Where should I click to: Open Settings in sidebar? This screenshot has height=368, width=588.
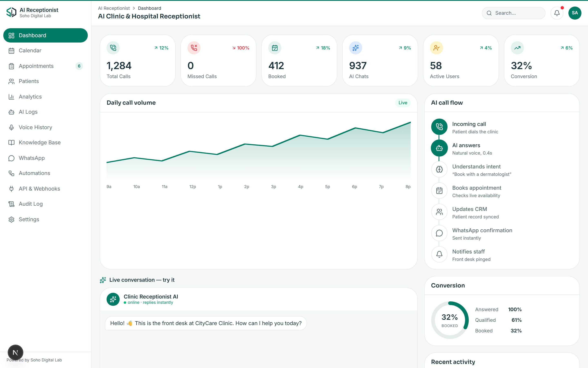point(46,219)
